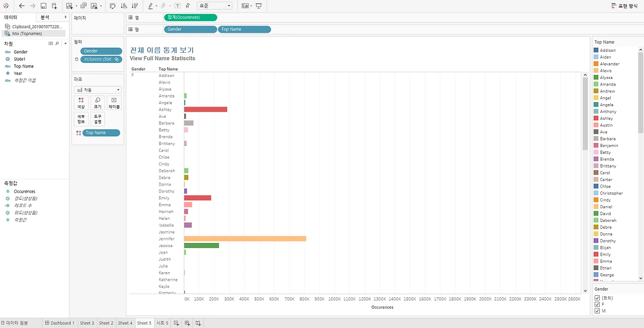Image resolution: width=644 pixels, height=328 pixels.
Task: Sort descending toolbar icon
Action: [x=135, y=6]
